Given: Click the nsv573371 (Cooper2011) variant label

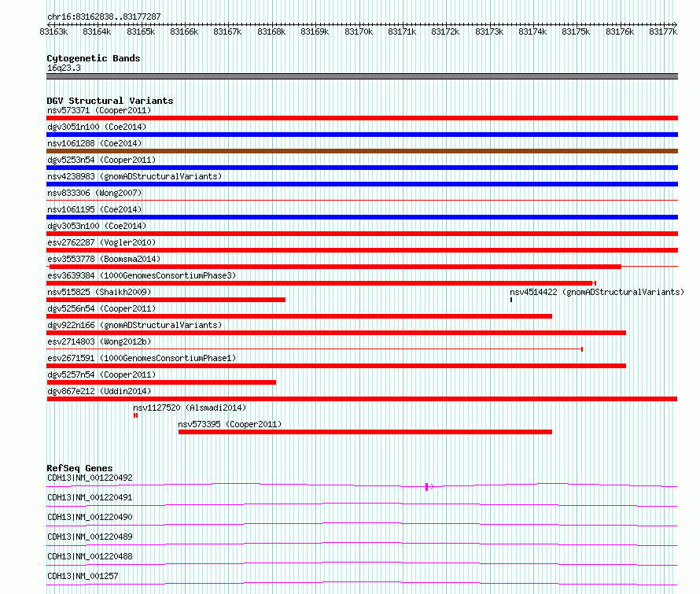Looking at the screenshot, I should click(x=99, y=110).
